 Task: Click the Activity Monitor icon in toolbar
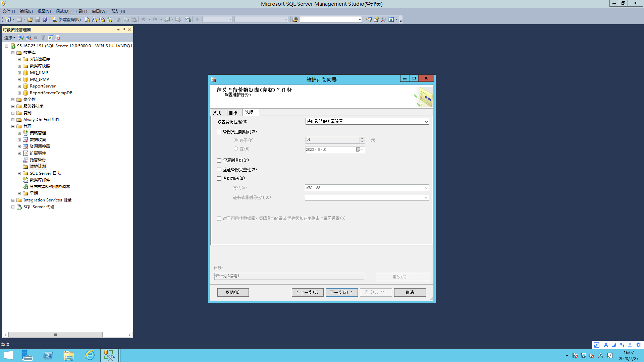click(x=188, y=20)
